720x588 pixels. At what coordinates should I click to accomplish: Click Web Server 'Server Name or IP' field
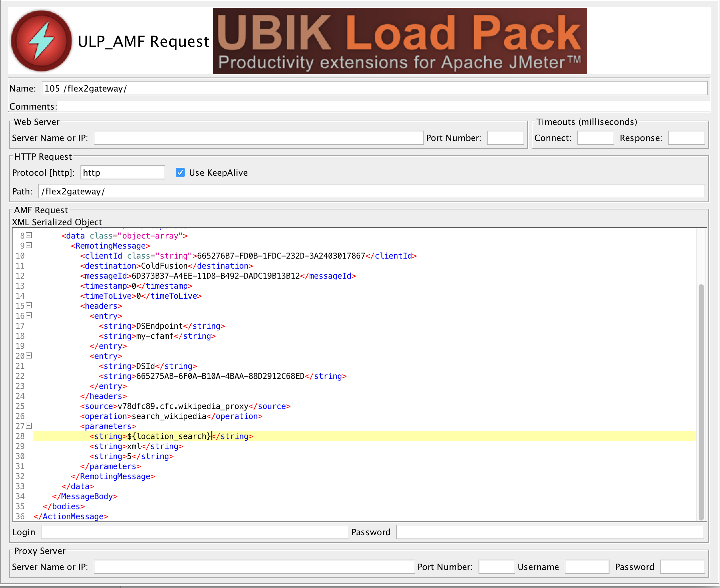point(258,138)
